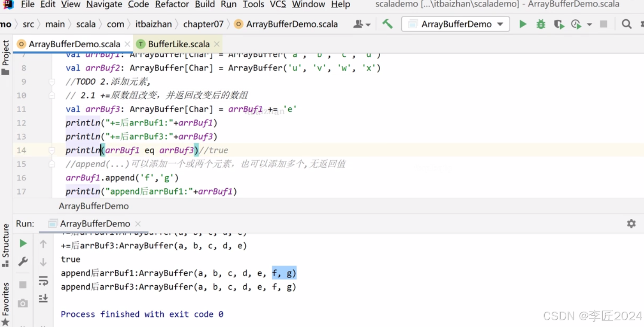Toggle code folding marker on line 10
644x327 pixels.
point(52,95)
